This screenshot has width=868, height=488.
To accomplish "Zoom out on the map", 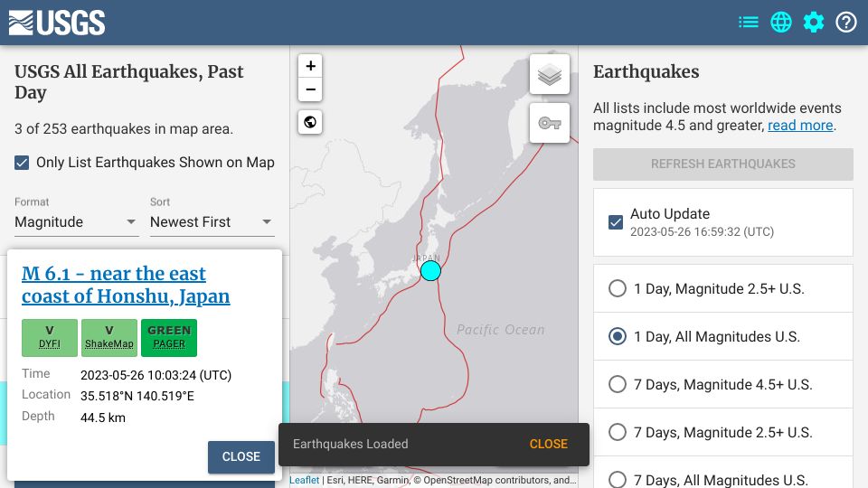I will (x=310, y=89).
